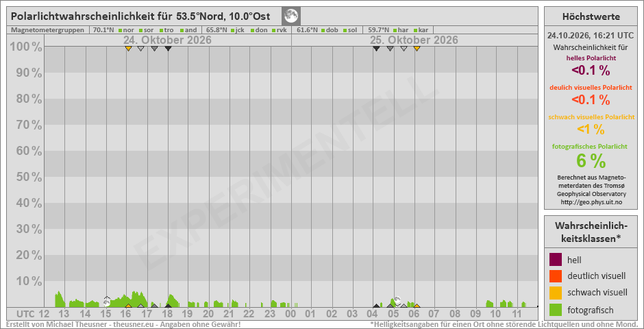Click the '59.7°N' latitude group label
This screenshot has width=644, height=329.
pos(378,30)
